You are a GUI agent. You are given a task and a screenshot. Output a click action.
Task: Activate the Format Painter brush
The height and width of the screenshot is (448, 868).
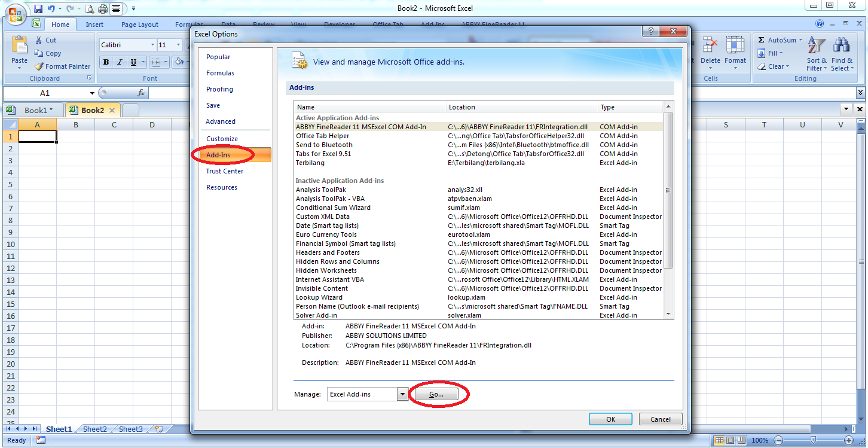click(39, 66)
